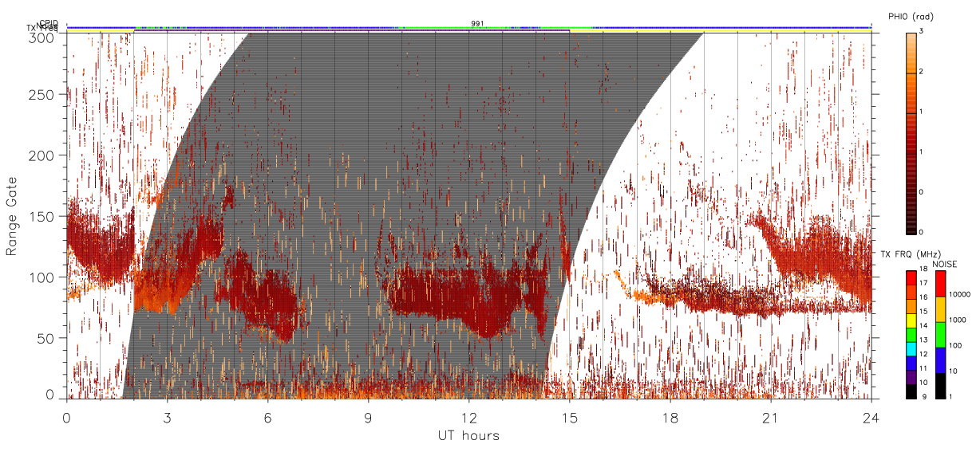
Task: Click the orange 15–16 MHz TX FRQ swatch
Action: (x=911, y=306)
